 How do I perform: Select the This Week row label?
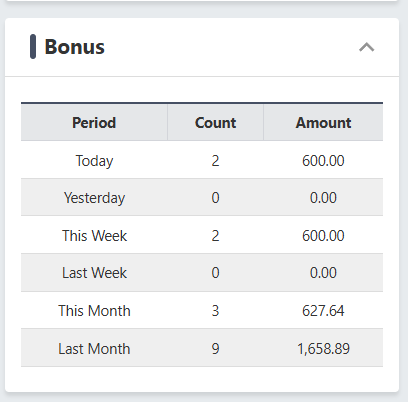click(94, 236)
